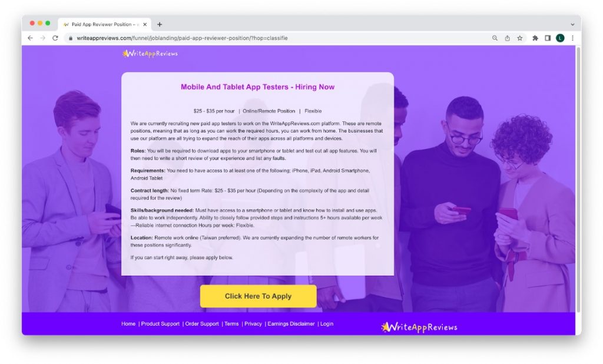This screenshot has width=603, height=364.
Task: Bookmark this page with the star icon
Action: [520, 38]
